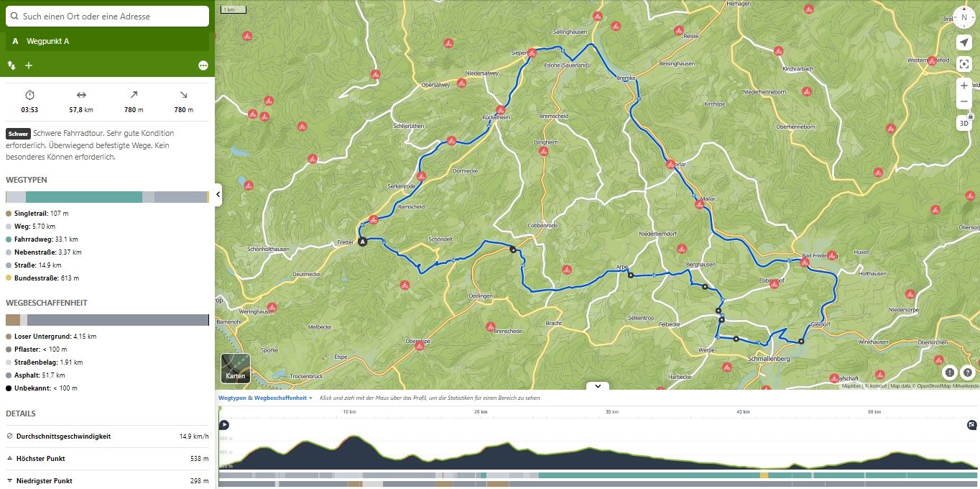Report a map problem via exclamation icon
The width and height of the screenshot is (980, 489).
[x=950, y=373]
